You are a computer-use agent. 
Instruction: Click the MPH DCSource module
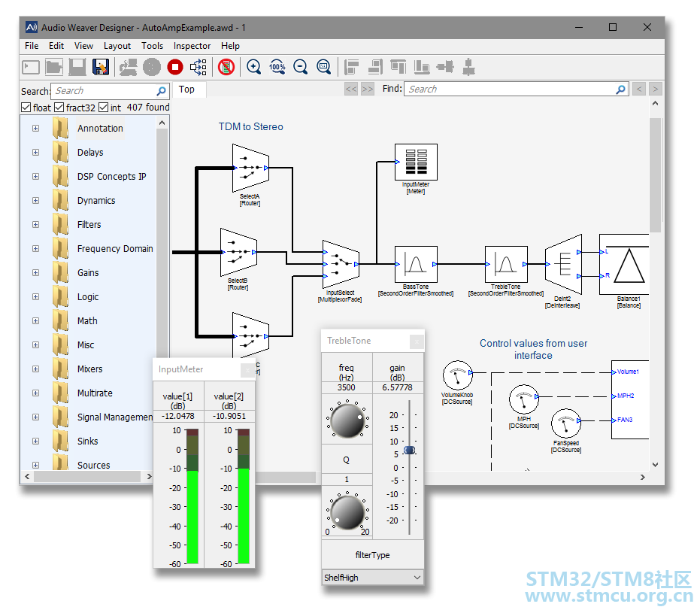coord(523,399)
